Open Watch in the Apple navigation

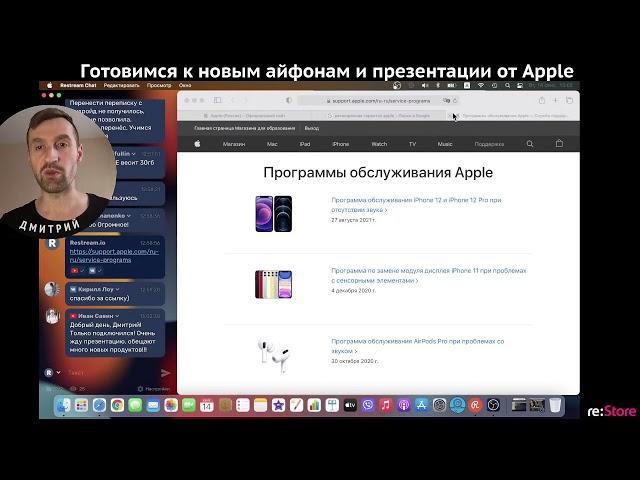coord(379,144)
